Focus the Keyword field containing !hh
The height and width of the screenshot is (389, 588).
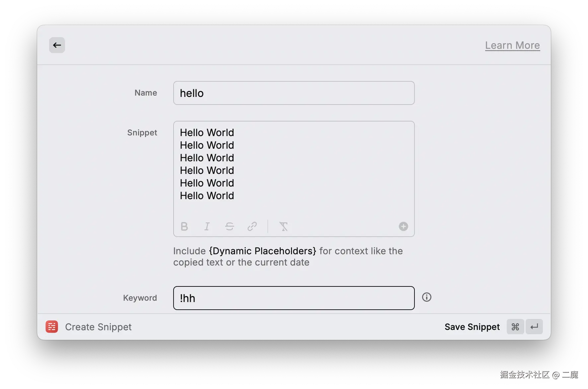[293, 298]
